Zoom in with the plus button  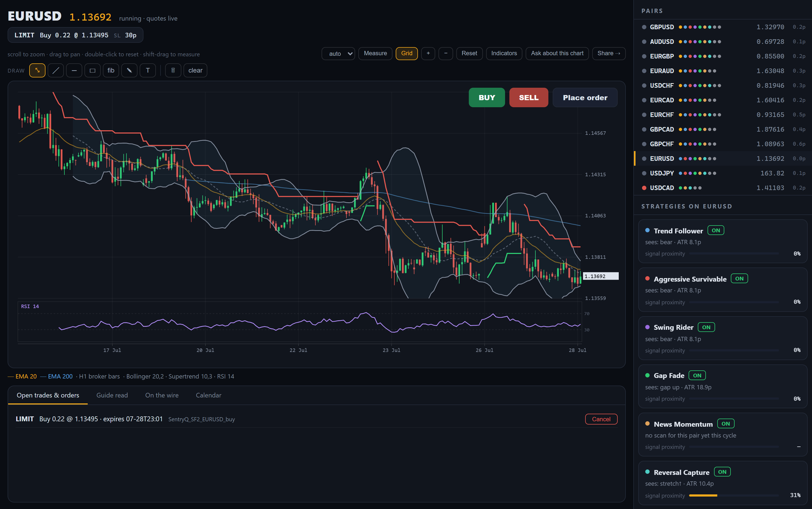[x=428, y=53]
